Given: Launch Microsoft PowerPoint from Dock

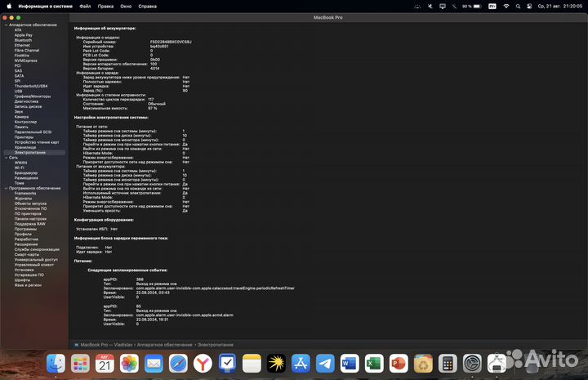Looking at the screenshot, I should point(399,363).
